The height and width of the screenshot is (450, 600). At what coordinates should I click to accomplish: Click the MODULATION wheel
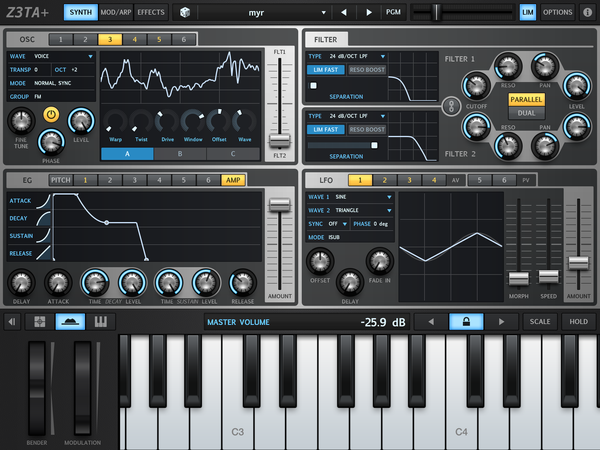point(82,388)
